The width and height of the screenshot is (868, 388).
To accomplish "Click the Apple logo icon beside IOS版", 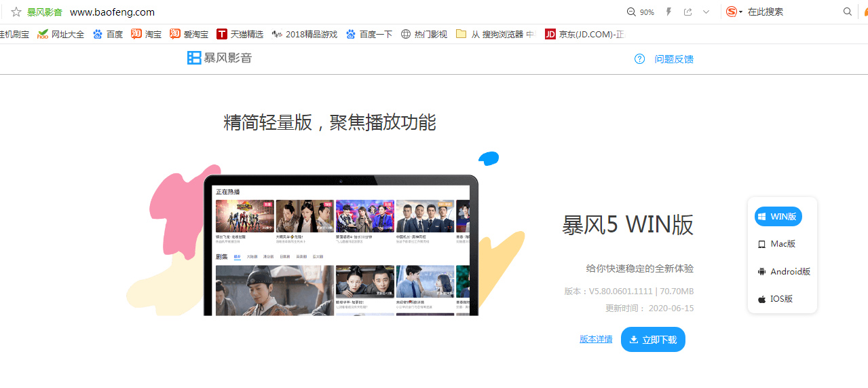I will tap(762, 299).
